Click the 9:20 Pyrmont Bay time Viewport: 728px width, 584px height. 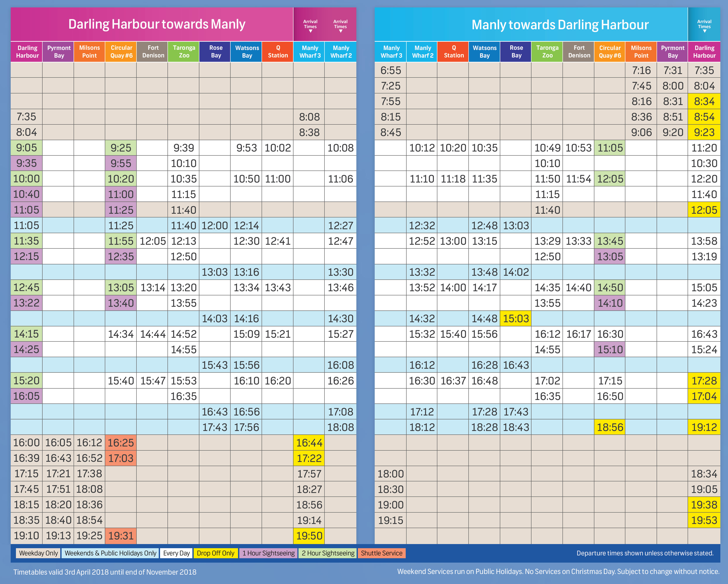click(673, 132)
